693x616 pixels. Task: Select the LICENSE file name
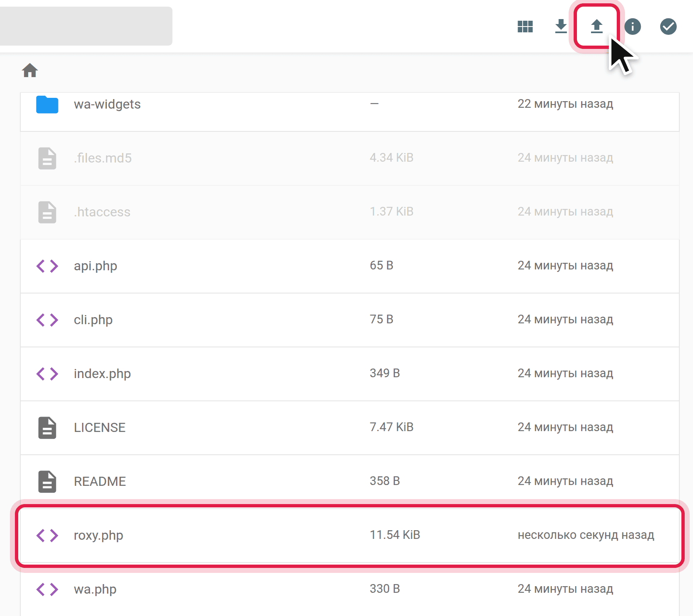[99, 427]
